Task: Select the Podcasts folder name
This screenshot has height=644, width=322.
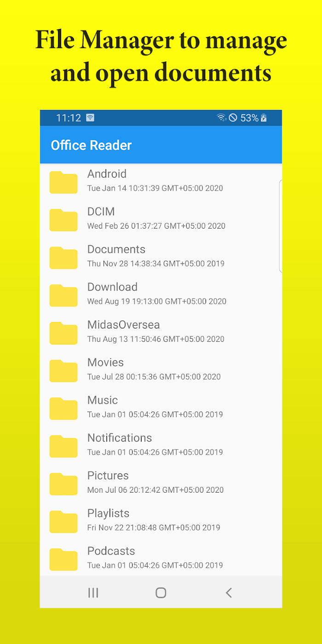Action: pyautogui.click(x=111, y=551)
